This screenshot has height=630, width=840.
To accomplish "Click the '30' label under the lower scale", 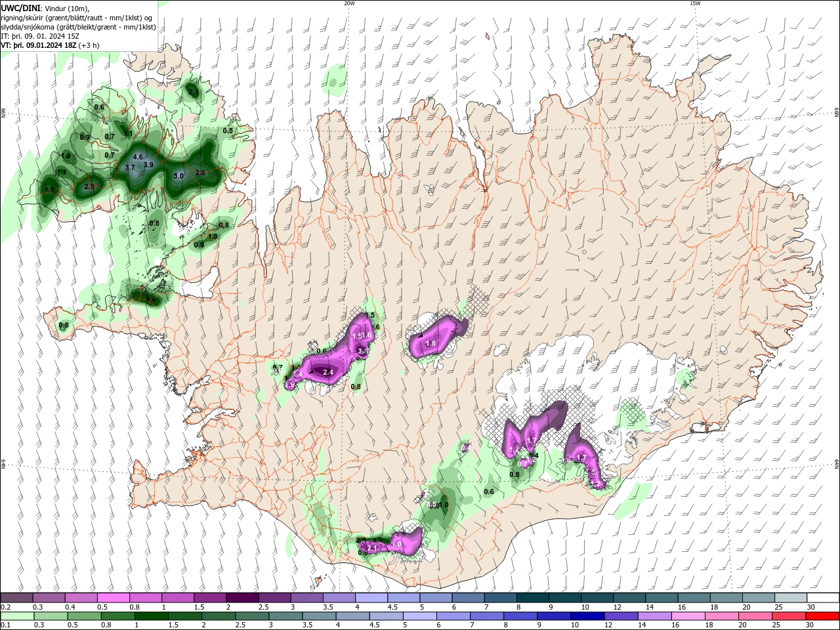I will pyautogui.click(x=809, y=625).
